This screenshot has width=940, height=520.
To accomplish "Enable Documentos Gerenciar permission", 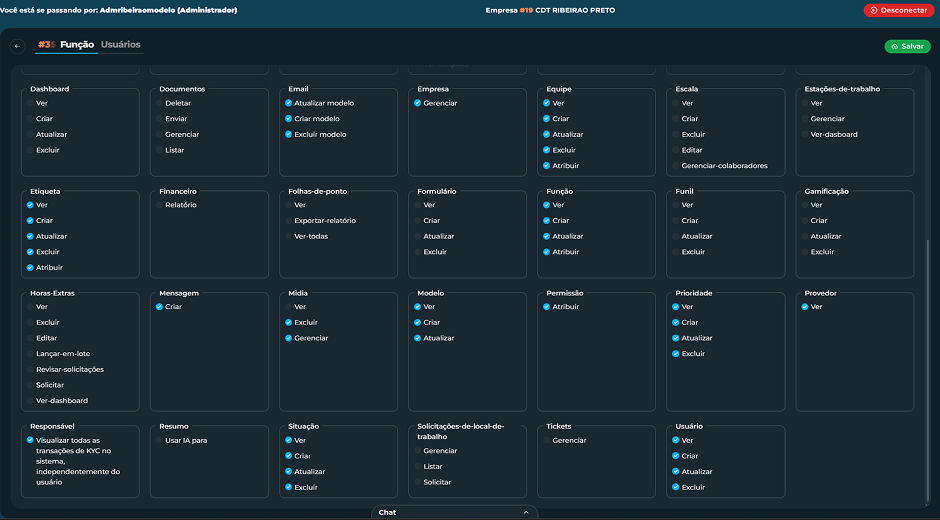I will pyautogui.click(x=159, y=134).
